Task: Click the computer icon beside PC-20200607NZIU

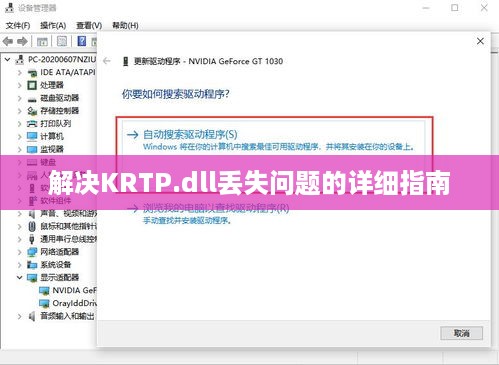Action: pyautogui.click(x=20, y=60)
